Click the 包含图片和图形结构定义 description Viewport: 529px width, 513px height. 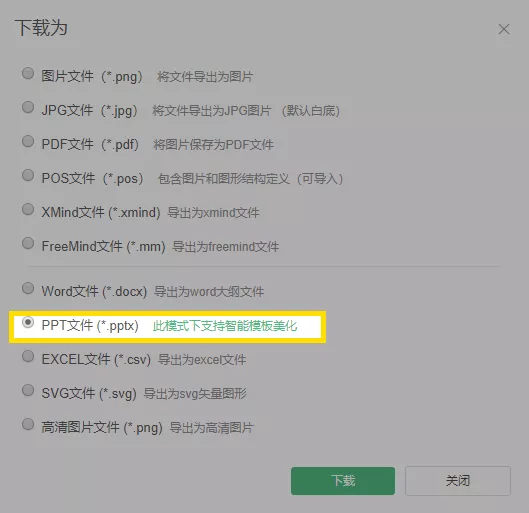click(x=224, y=179)
